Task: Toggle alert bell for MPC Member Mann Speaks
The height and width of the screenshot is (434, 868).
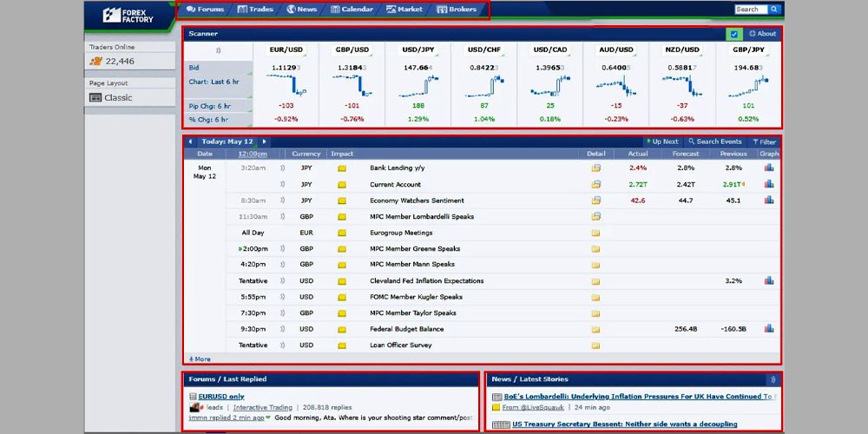Action: [x=282, y=265]
